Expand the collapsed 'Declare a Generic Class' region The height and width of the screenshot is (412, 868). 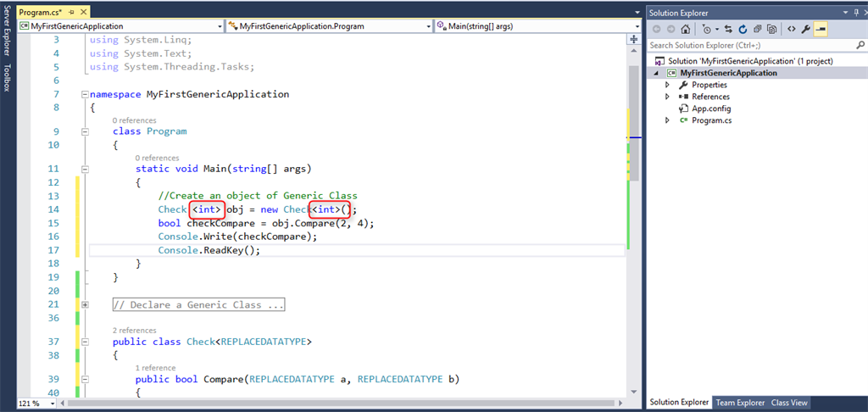(x=85, y=304)
